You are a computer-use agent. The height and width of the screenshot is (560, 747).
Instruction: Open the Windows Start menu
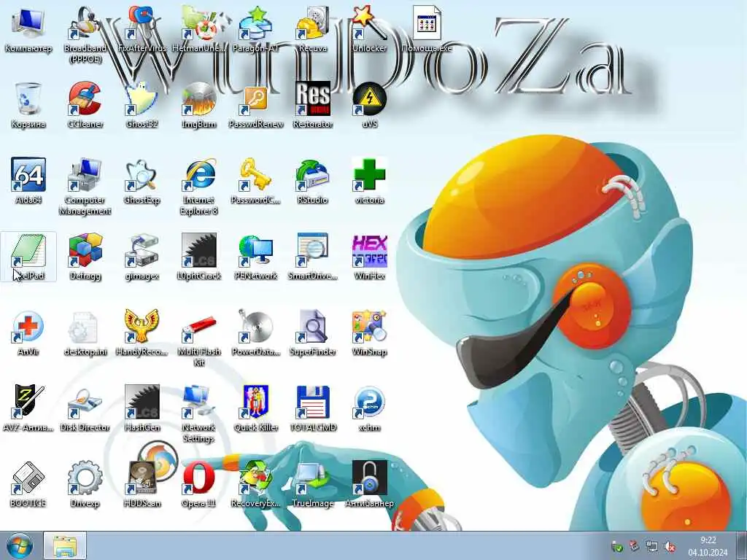20,546
